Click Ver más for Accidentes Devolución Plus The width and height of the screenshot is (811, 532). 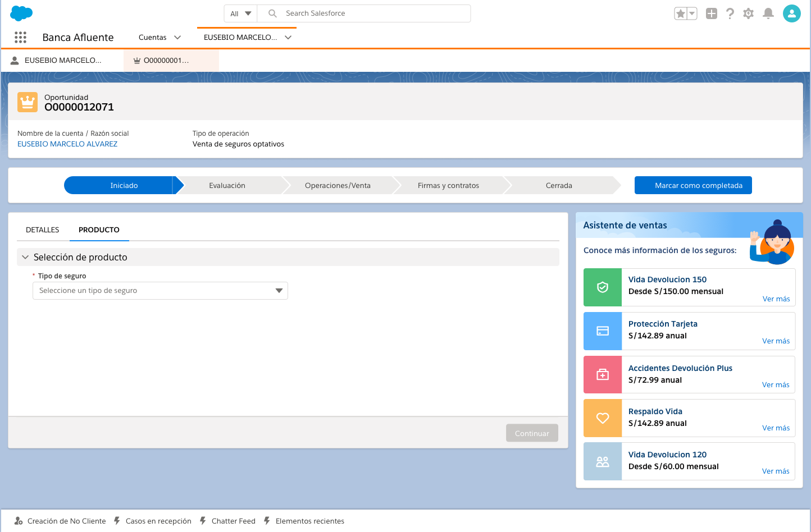tap(776, 385)
